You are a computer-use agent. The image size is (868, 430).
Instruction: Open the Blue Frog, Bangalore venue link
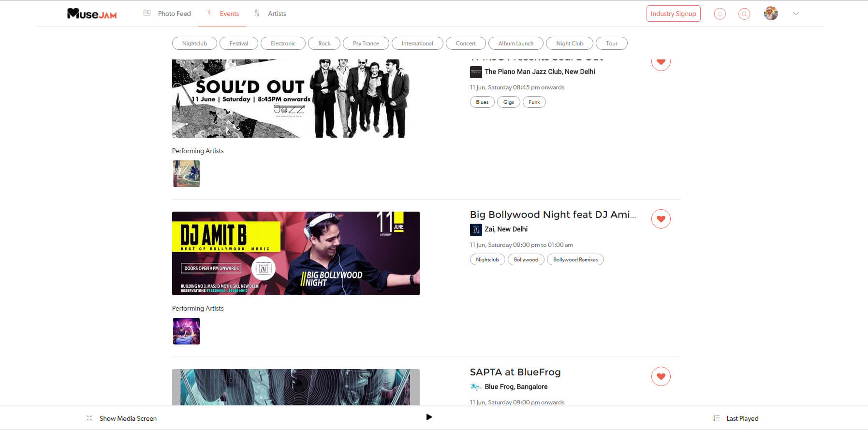pyautogui.click(x=516, y=387)
